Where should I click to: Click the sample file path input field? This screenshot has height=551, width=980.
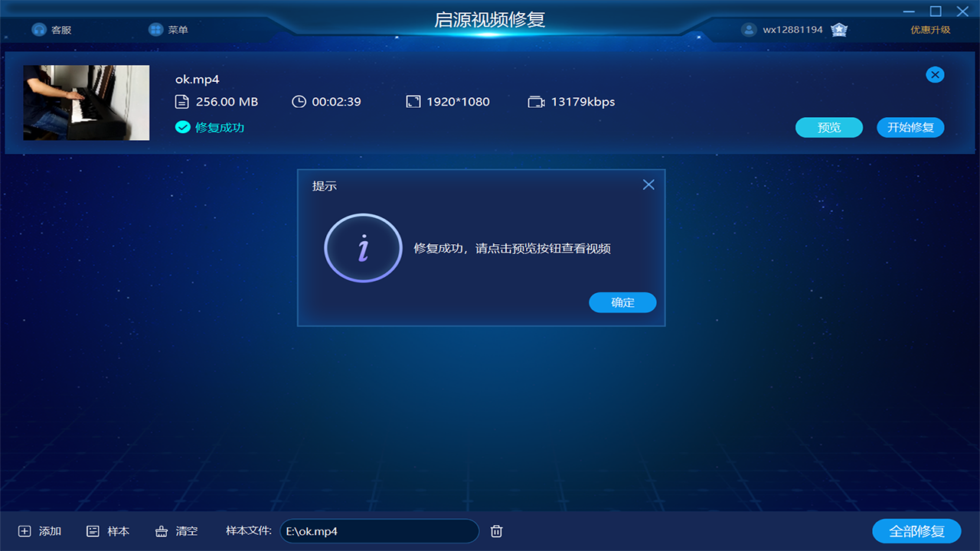tap(379, 530)
